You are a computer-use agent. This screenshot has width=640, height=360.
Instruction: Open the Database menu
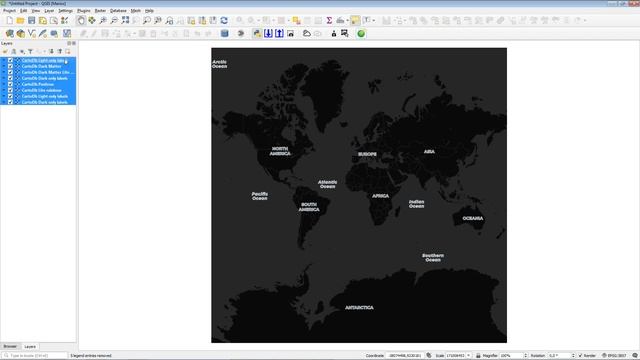(x=118, y=11)
